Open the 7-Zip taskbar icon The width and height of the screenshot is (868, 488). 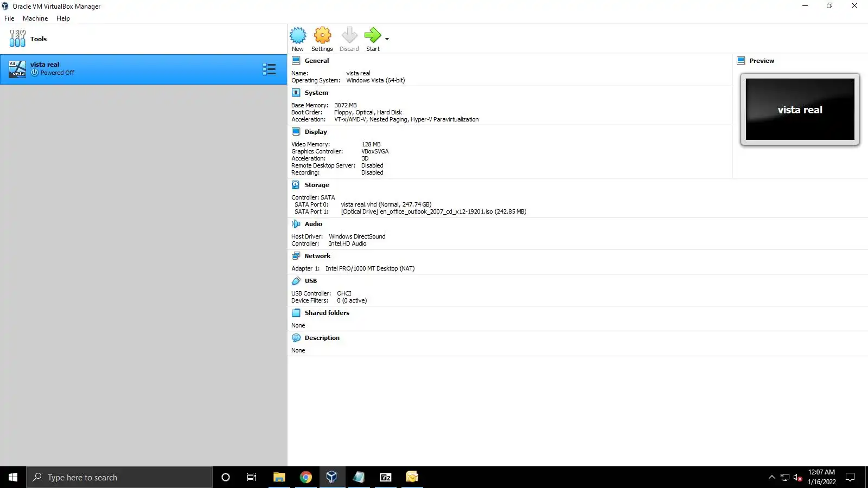386,477
